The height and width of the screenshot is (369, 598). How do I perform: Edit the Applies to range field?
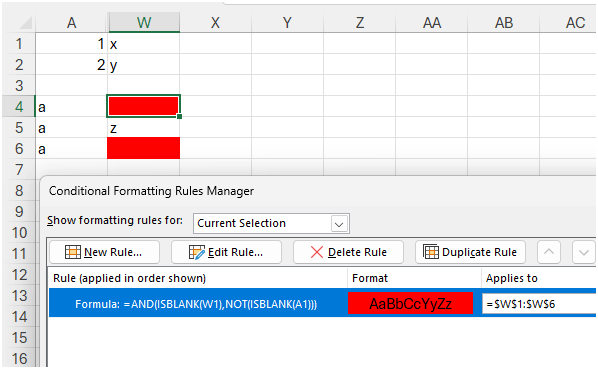[x=539, y=304]
